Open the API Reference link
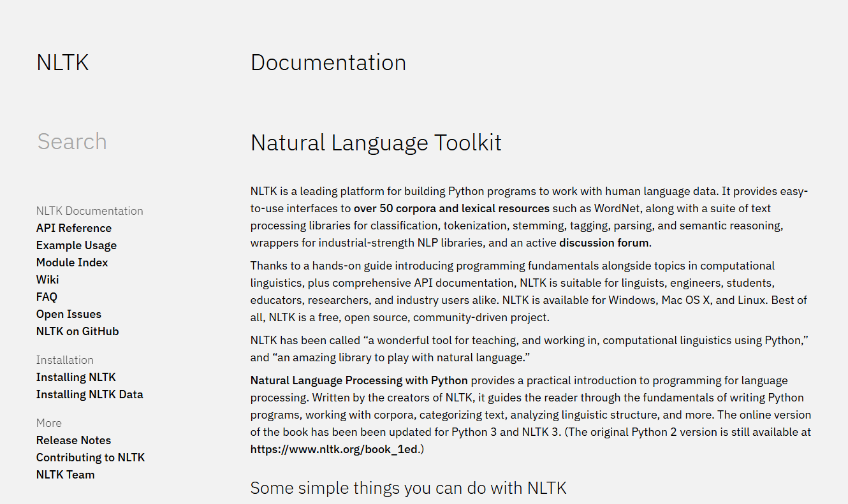 [74, 228]
